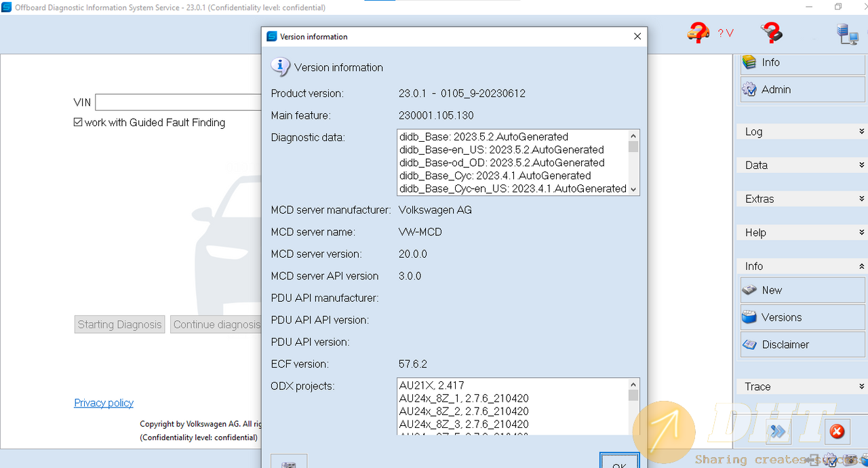Click the screenshot camera icon in dialog
The height and width of the screenshot is (468, 868).
289,464
